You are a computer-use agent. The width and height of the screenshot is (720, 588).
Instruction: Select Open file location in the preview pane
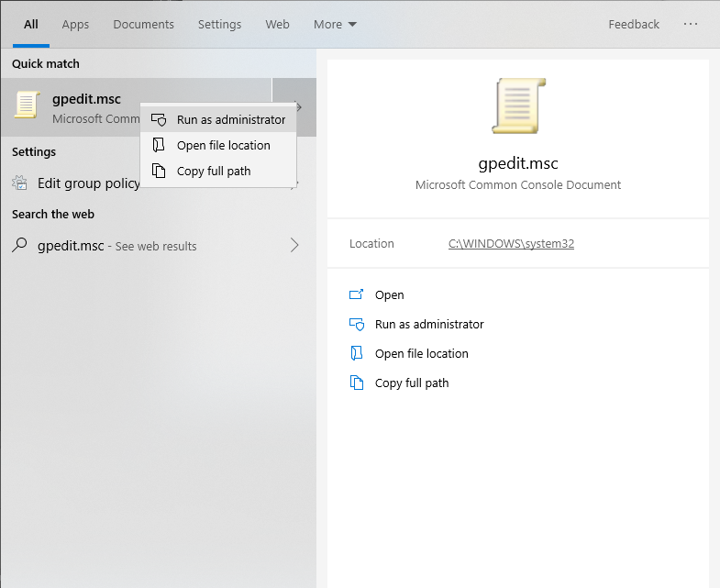click(x=421, y=354)
